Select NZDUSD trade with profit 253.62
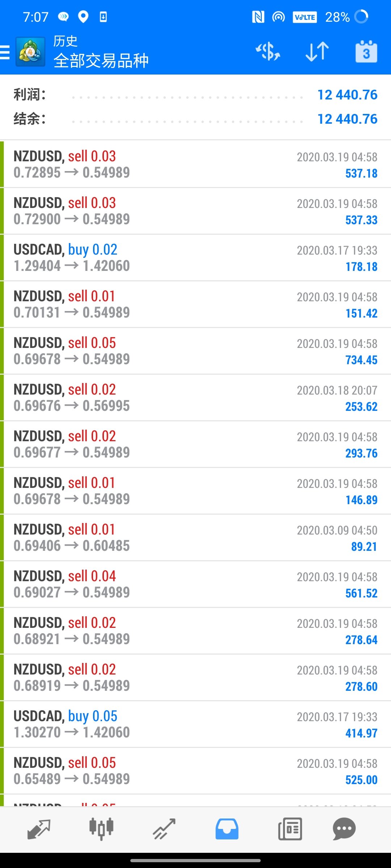This screenshot has height=868, width=391. click(x=195, y=397)
